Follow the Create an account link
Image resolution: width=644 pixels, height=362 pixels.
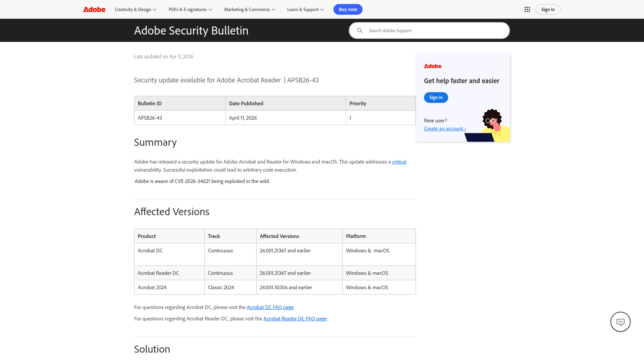(x=445, y=128)
